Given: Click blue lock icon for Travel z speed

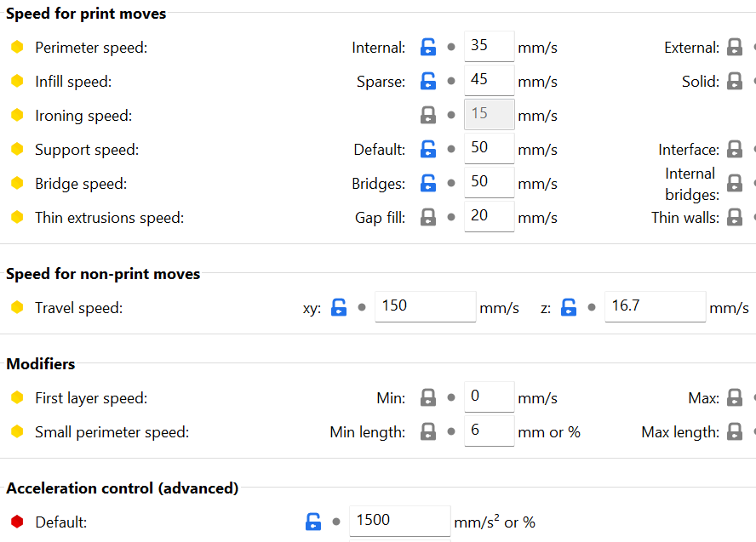Looking at the screenshot, I should pyautogui.click(x=569, y=308).
